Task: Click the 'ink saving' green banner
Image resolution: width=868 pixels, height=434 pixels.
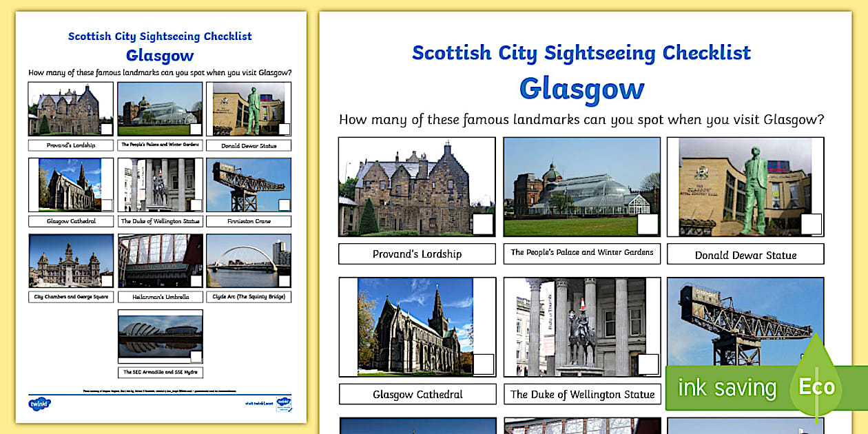Action: (727, 387)
